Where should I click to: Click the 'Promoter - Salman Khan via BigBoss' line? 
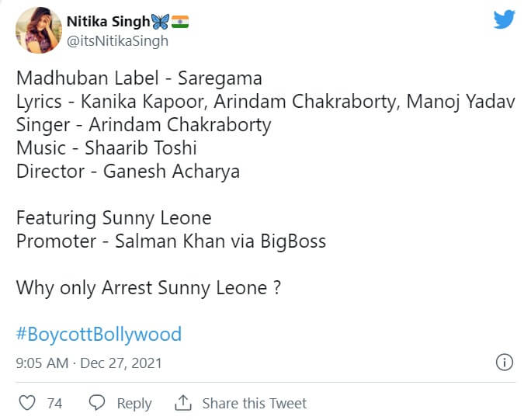[x=171, y=241]
